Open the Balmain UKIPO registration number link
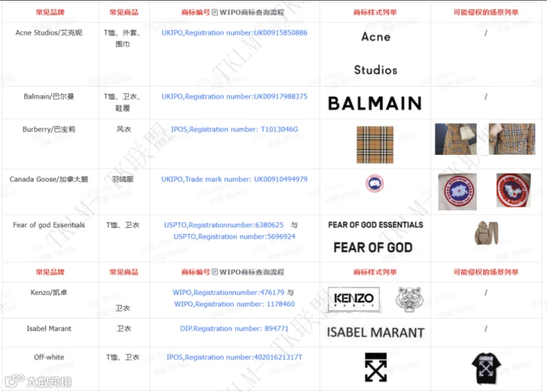Screen dimensions: 547x392 coord(235,97)
